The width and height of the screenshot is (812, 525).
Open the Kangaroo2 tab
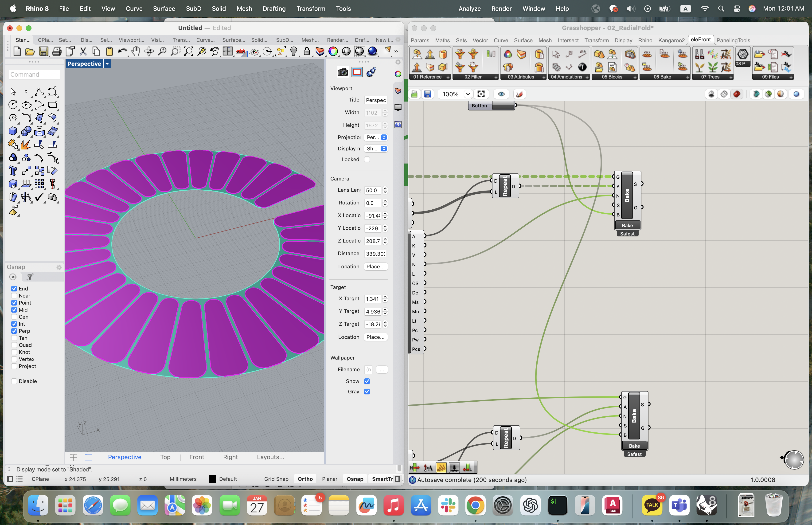671,40
